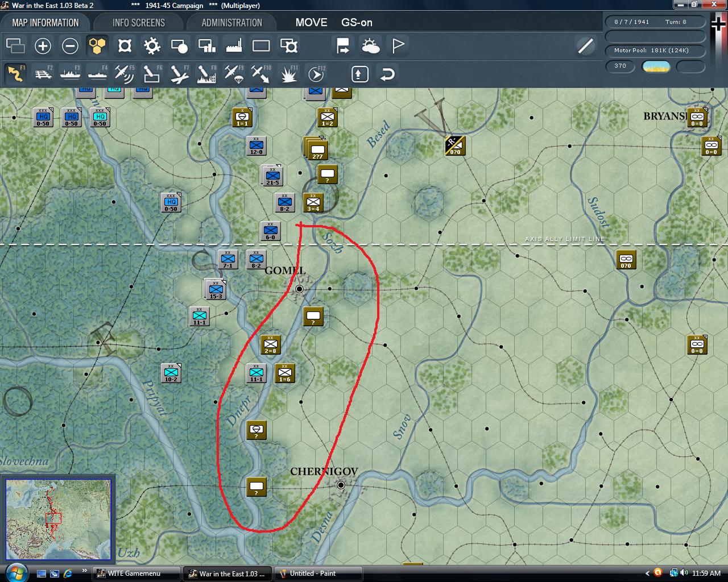
Task: Click the weather sun-and-cloud icon
Action: point(370,46)
